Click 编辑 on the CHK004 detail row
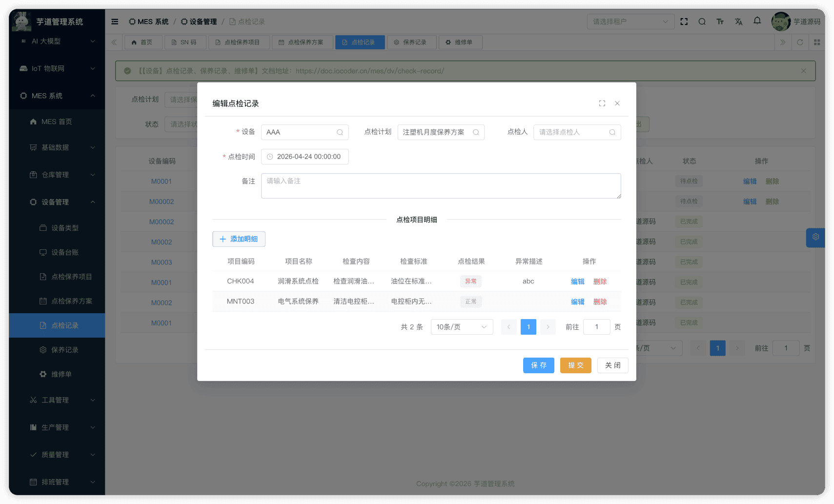The width and height of the screenshot is (834, 504). coord(577,282)
